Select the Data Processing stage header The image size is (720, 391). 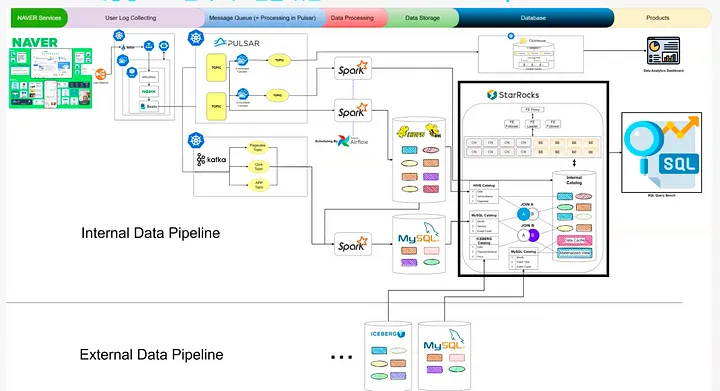point(352,18)
